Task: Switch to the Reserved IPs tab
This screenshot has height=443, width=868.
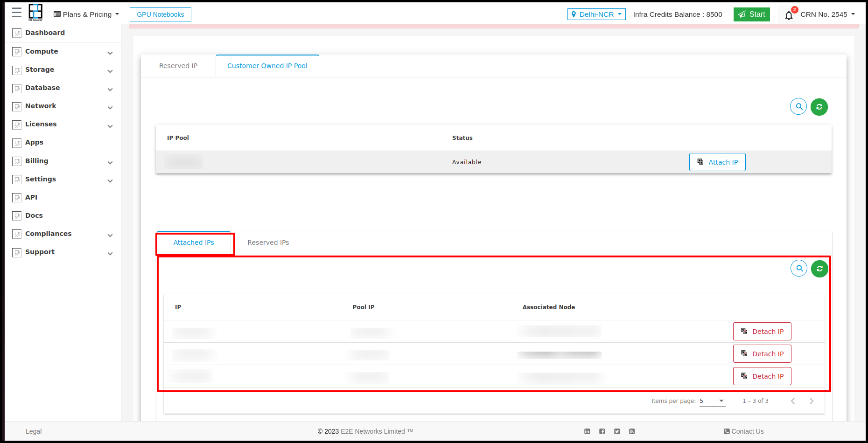Action: (x=268, y=242)
